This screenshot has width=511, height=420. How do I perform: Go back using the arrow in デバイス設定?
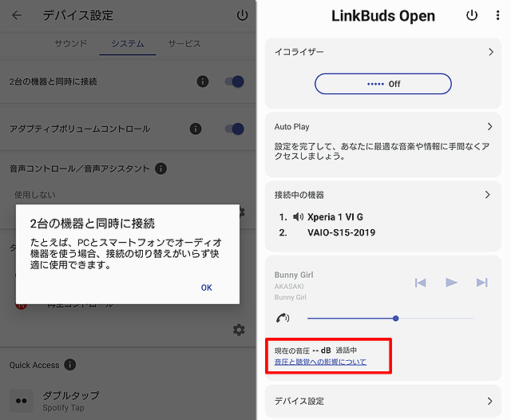click(17, 15)
